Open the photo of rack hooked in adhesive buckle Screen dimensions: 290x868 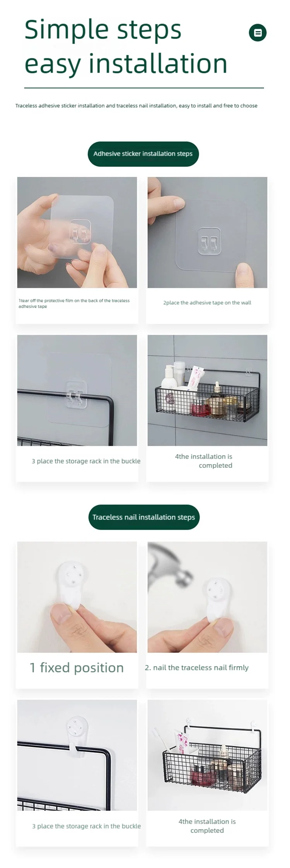point(77,390)
